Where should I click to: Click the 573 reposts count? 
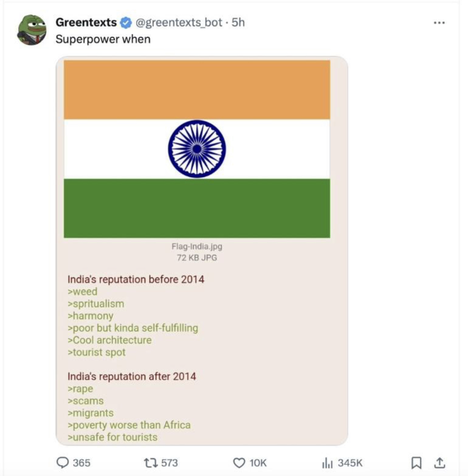click(x=169, y=463)
